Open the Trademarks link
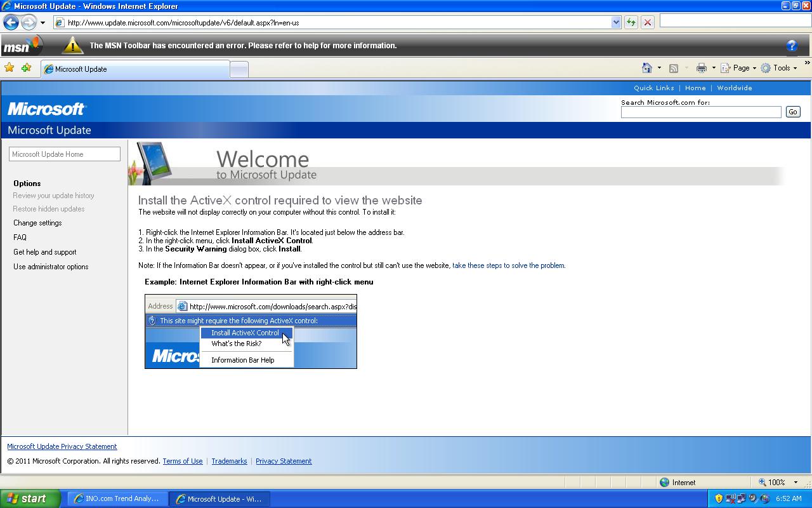 point(229,461)
